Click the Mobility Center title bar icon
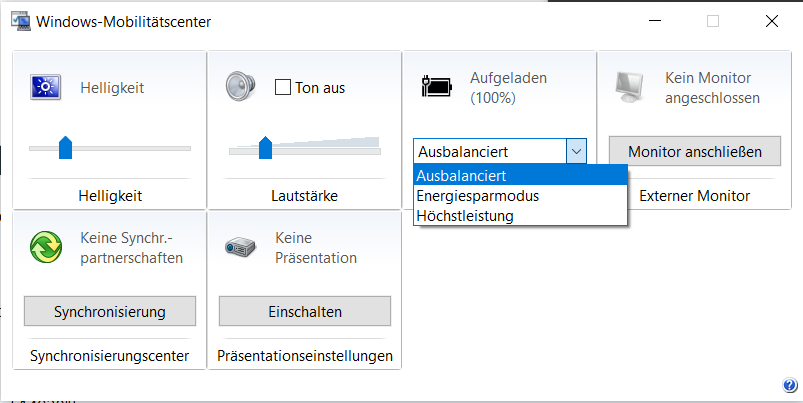The height and width of the screenshot is (403, 803). click(19, 21)
